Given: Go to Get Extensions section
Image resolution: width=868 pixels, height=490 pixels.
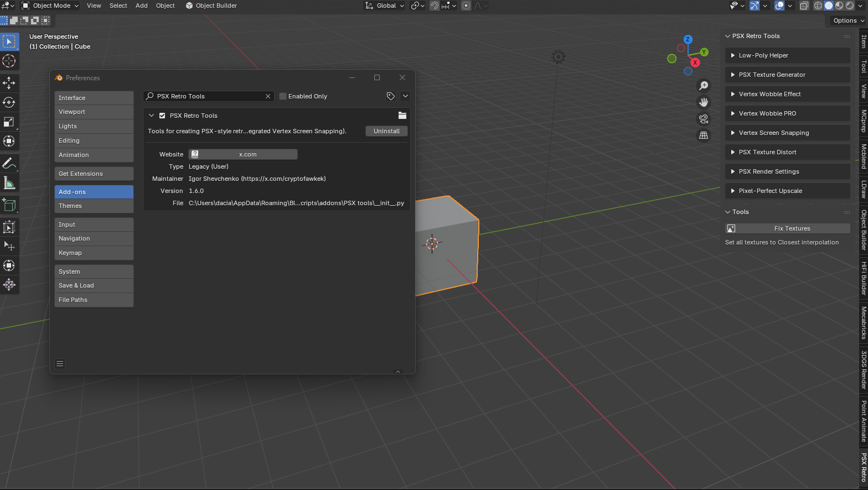Looking at the screenshot, I should [x=94, y=174].
